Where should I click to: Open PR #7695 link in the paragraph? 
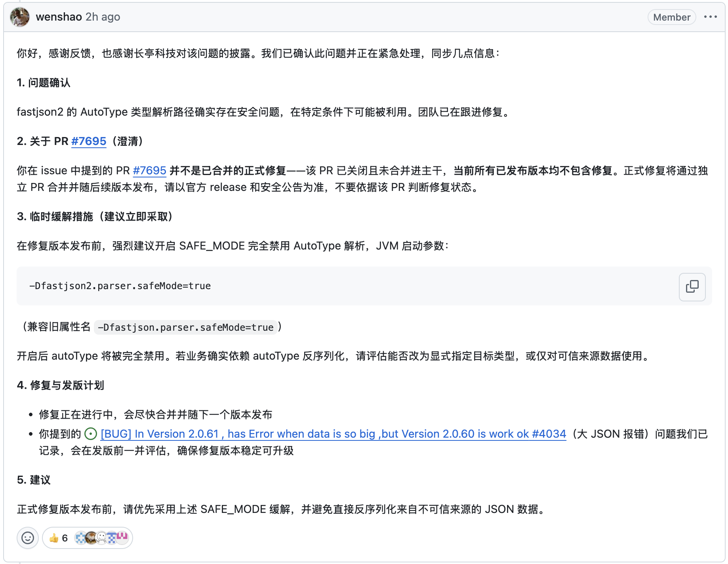pos(149,171)
